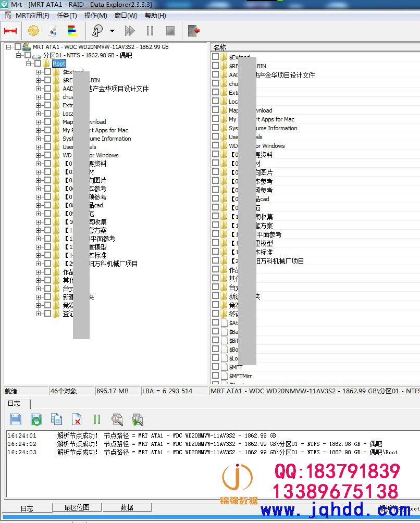
Task: Click the stop square toolbar button
Action: pos(170,31)
